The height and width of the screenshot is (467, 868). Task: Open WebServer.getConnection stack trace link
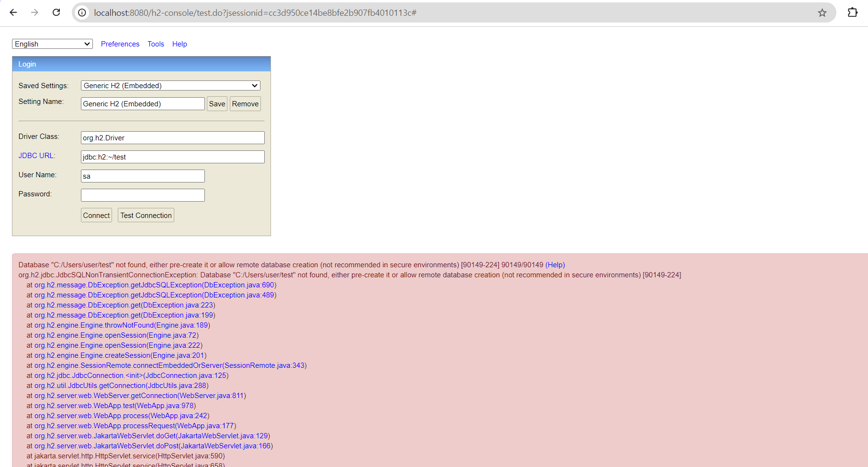pos(140,396)
